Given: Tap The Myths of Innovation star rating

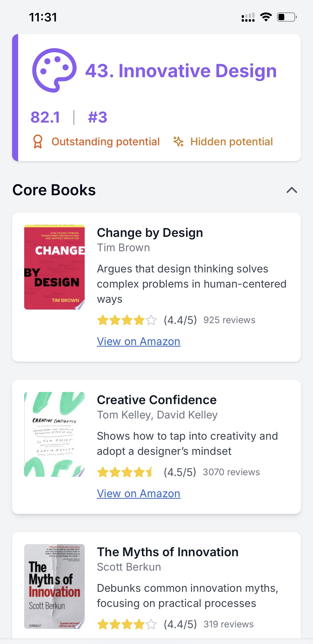Looking at the screenshot, I should pos(127,624).
